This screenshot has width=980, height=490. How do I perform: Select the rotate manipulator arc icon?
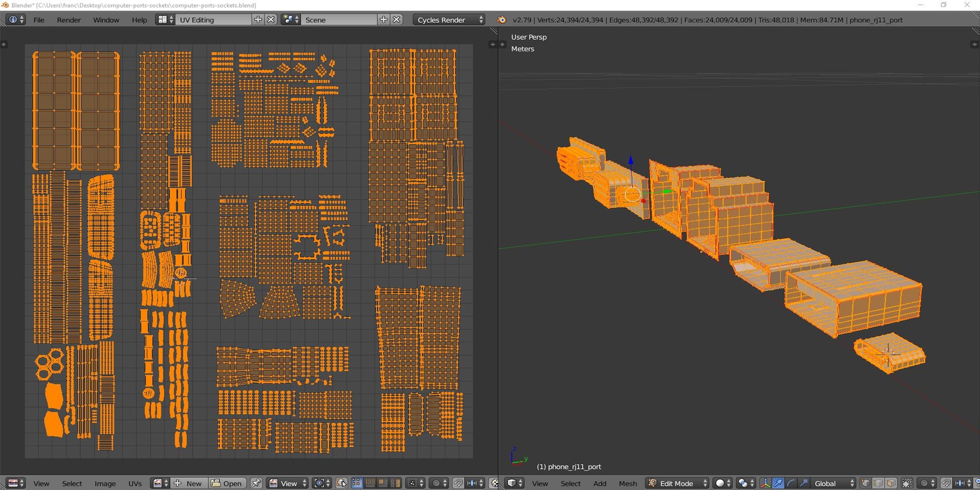[791, 483]
